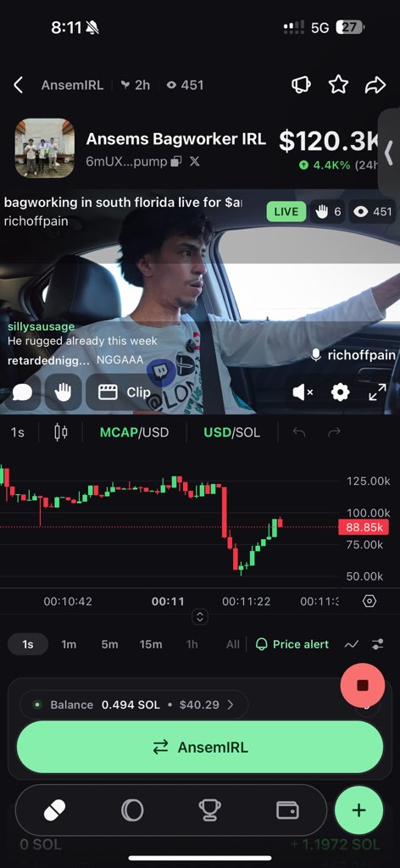Open the Balance 0.494 SOL details

pos(133,704)
